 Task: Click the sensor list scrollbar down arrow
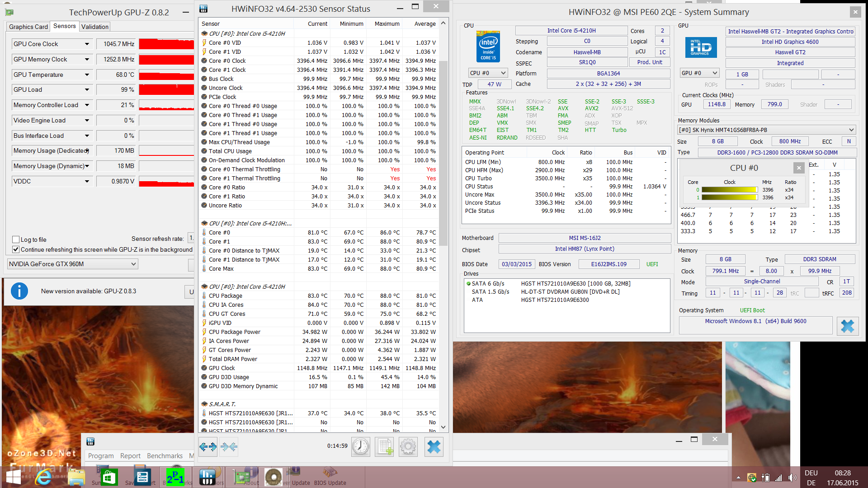[443, 427]
